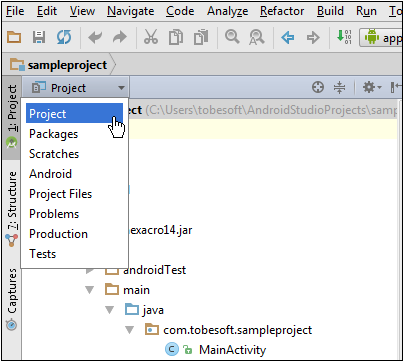403x361 pixels.
Task: Click the Undo arrow in the toolbar
Action: pyautogui.click(x=95, y=37)
